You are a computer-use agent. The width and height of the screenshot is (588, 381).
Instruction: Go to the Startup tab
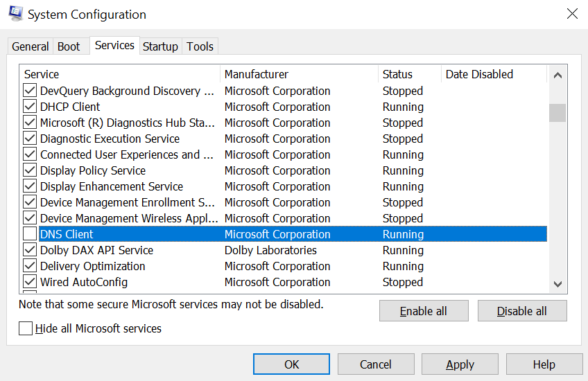pyautogui.click(x=160, y=46)
